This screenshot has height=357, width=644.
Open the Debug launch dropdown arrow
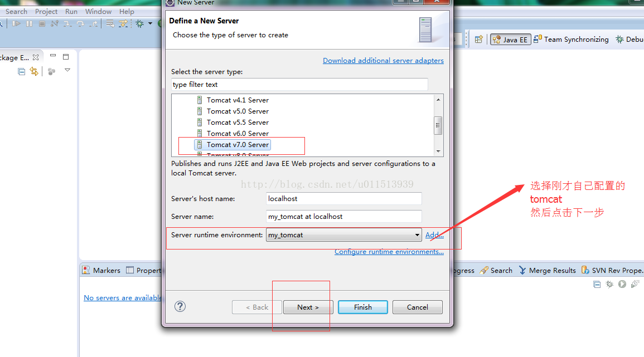pos(151,23)
